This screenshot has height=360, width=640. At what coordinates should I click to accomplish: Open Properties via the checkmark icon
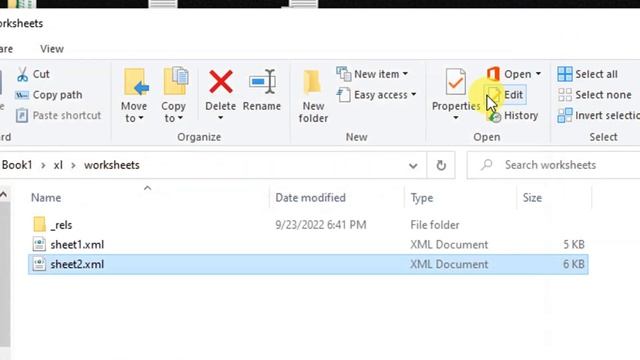456,82
